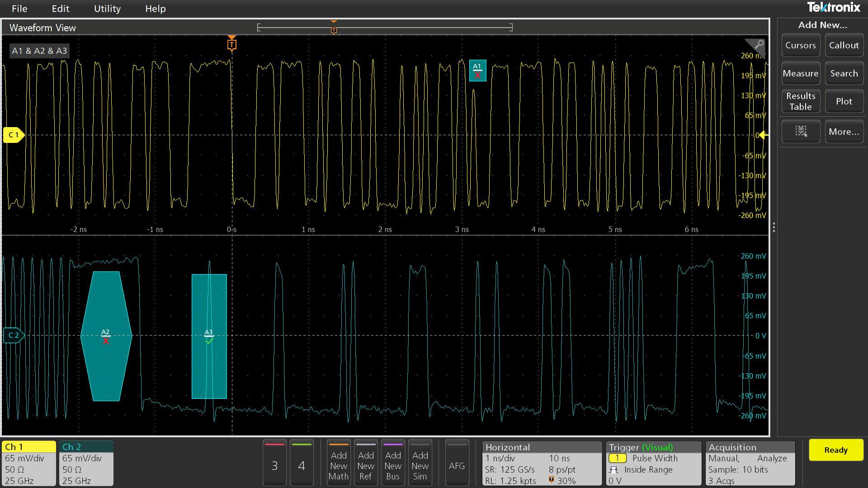The width and height of the screenshot is (868, 488).
Task: Open the File menu
Action: tap(19, 9)
